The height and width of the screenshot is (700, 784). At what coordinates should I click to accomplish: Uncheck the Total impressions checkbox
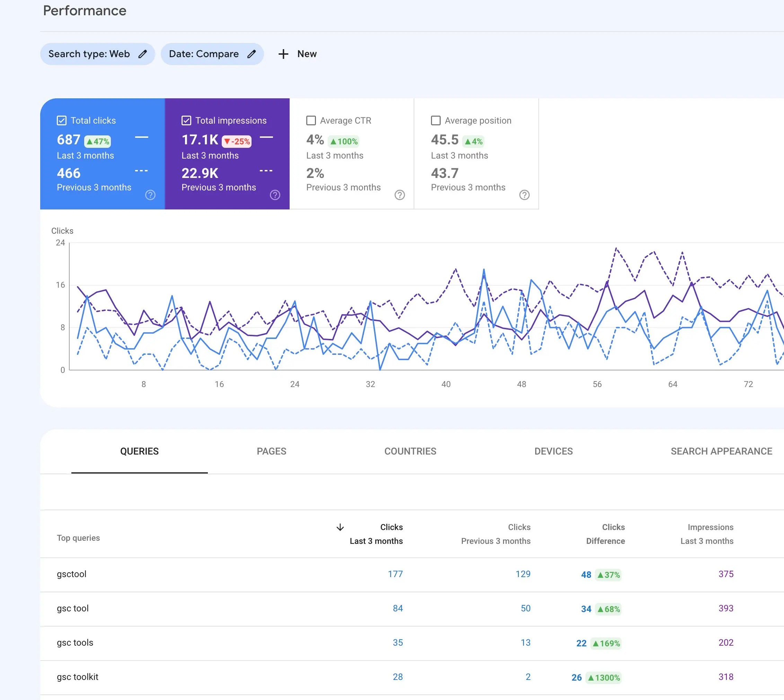[x=186, y=120]
